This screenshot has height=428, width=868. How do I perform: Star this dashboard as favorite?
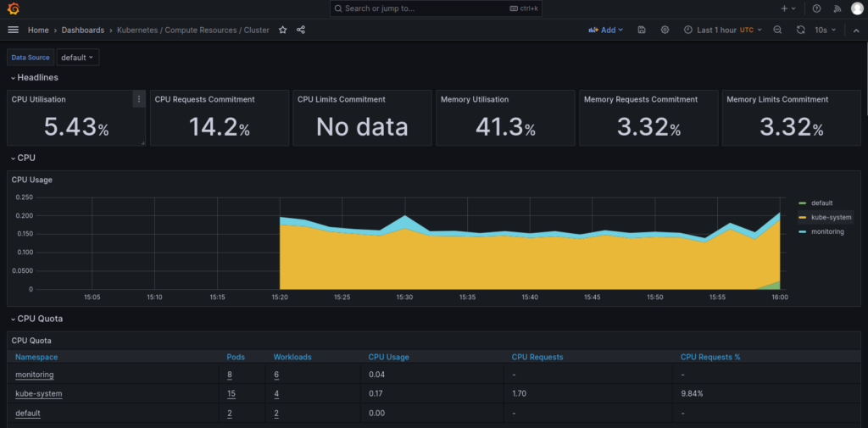click(283, 30)
